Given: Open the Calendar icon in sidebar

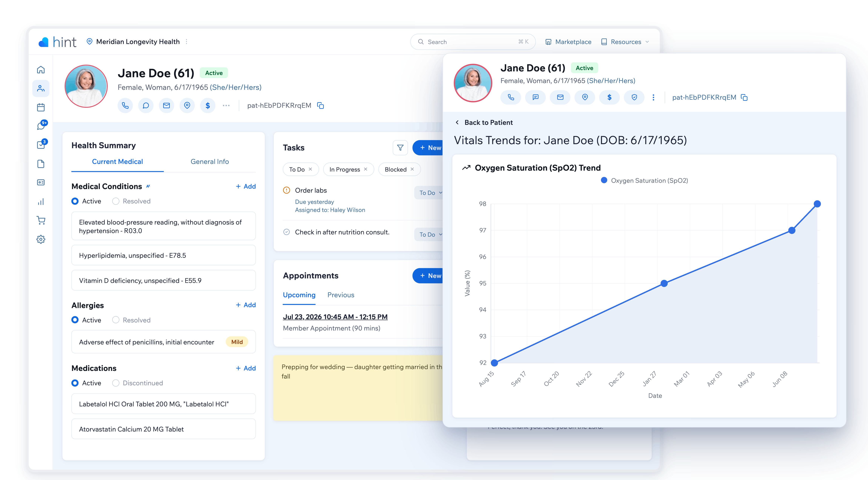Looking at the screenshot, I should tap(41, 108).
